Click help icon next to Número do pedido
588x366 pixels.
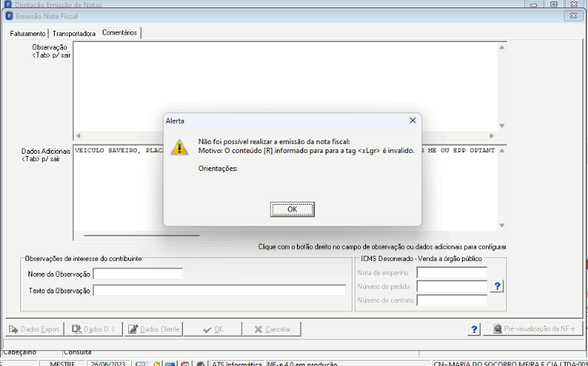(496, 286)
